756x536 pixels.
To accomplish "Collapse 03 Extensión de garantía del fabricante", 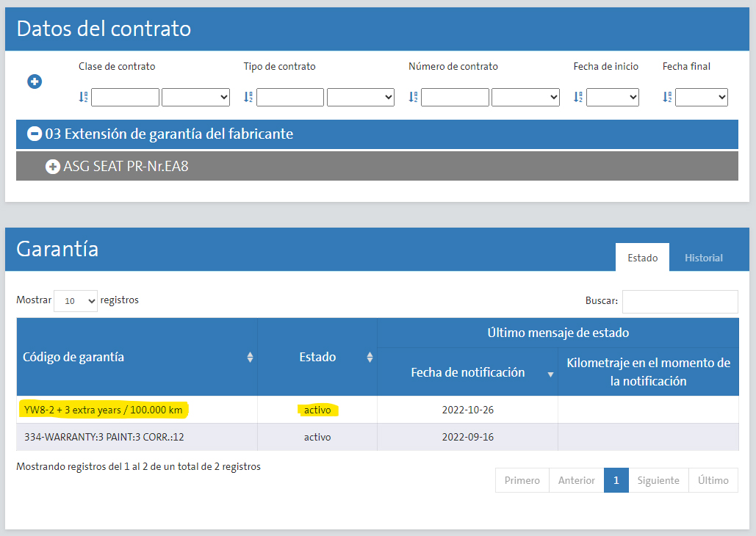I will pyautogui.click(x=34, y=134).
